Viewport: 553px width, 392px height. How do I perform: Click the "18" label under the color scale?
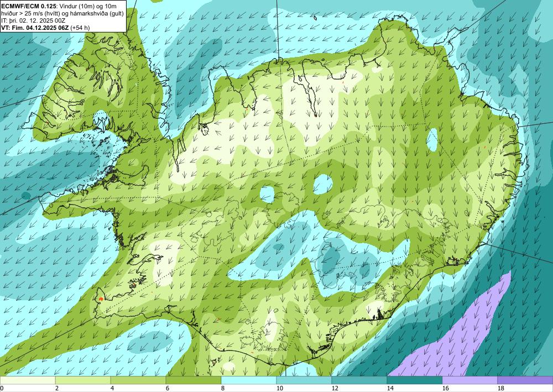pyautogui.click(x=501, y=388)
